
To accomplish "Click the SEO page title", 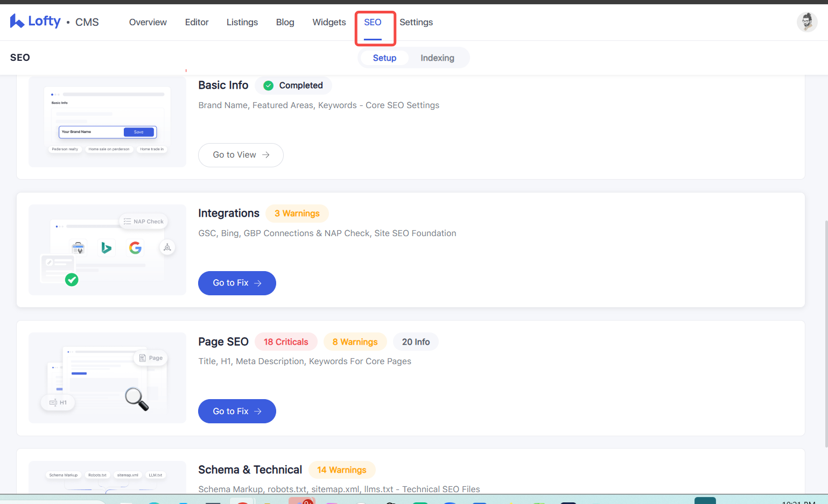I will coord(20,58).
